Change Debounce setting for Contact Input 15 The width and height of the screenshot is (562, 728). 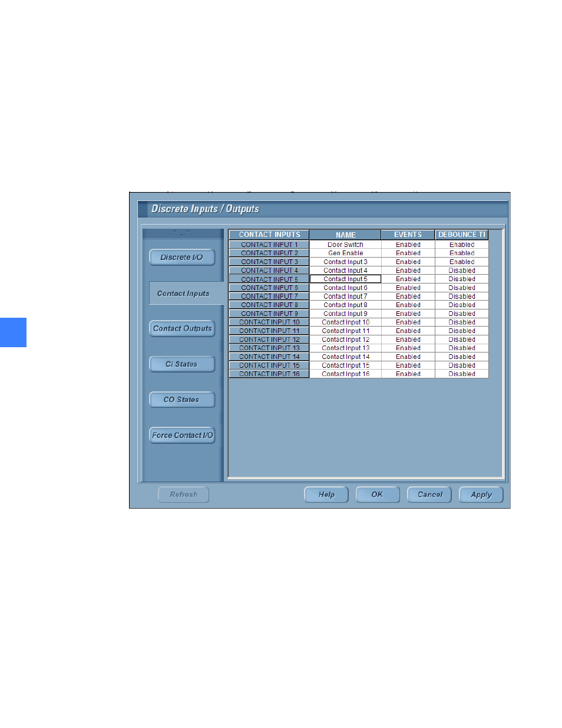pyautogui.click(x=462, y=365)
